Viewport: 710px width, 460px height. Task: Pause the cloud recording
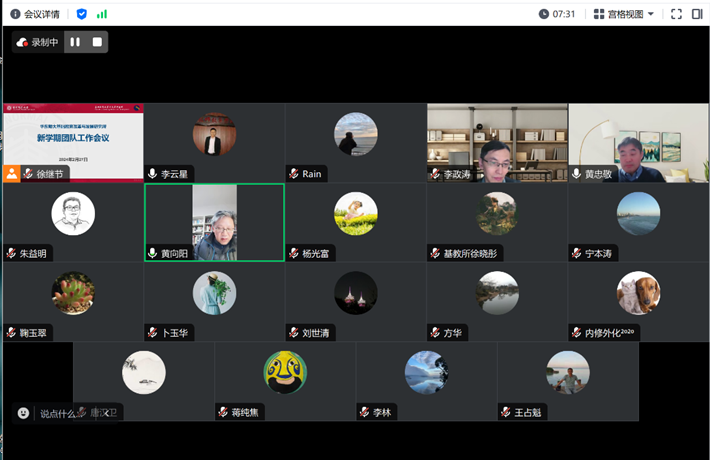click(75, 42)
